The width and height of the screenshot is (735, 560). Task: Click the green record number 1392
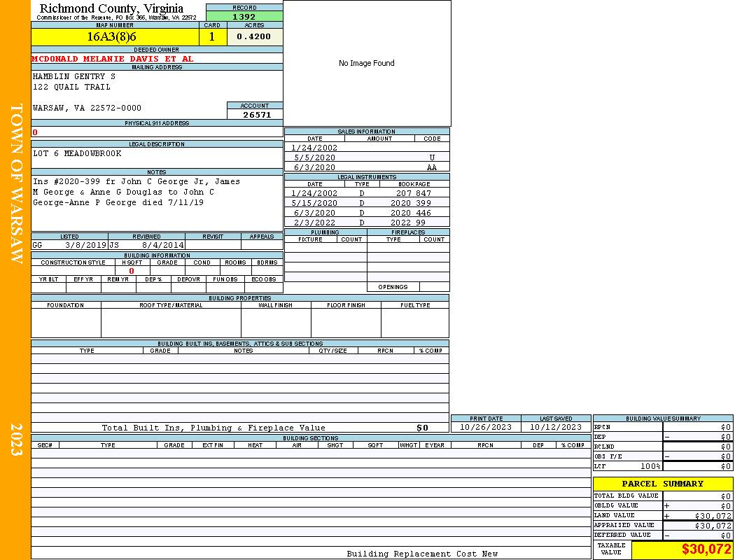tap(244, 17)
